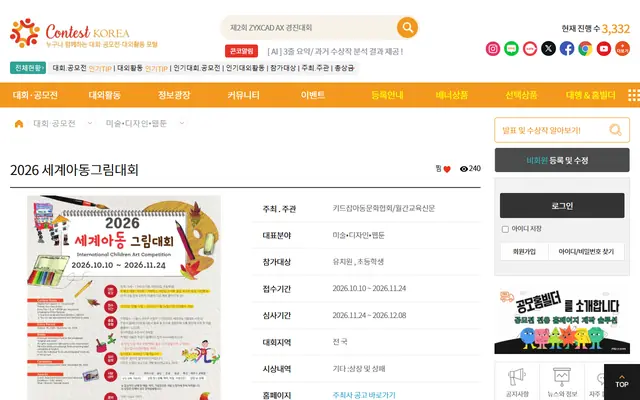Click the 2026 세계아동그림대회 page title
The width and height of the screenshot is (640, 400).
[x=74, y=170]
